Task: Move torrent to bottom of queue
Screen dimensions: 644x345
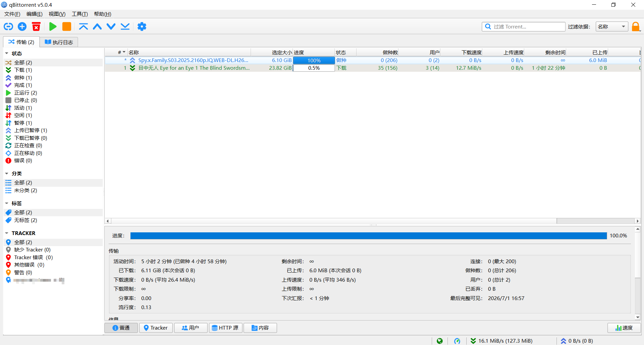Action: [x=125, y=26]
